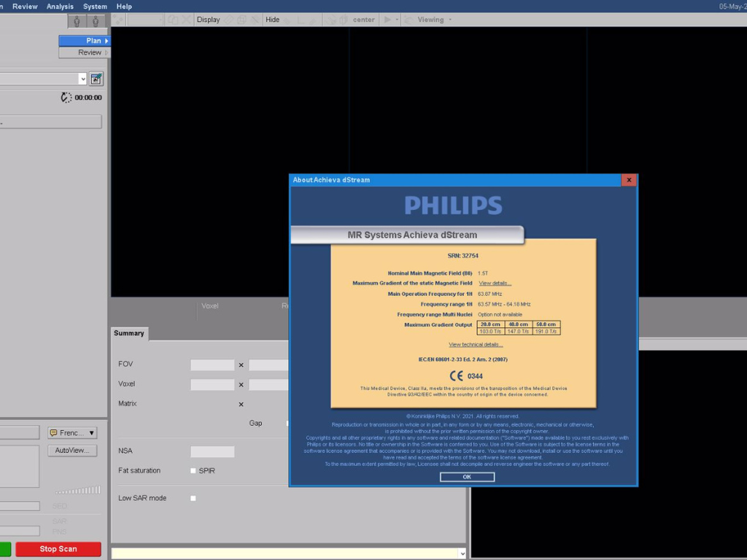Close the About Achieva dStream dialog
747x560 pixels.
pos(629,180)
